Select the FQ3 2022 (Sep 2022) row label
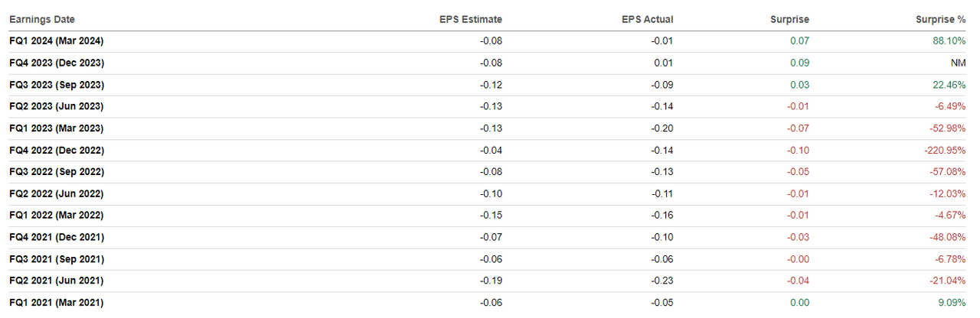 pyautogui.click(x=57, y=172)
